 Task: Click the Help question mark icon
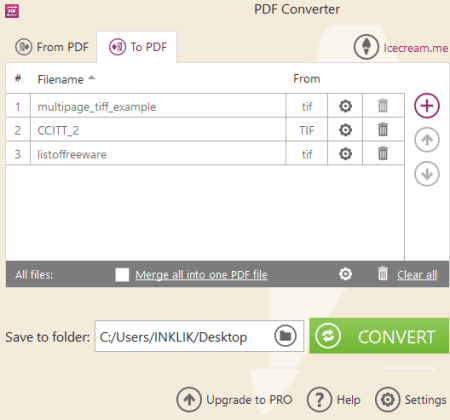[319, 399]
